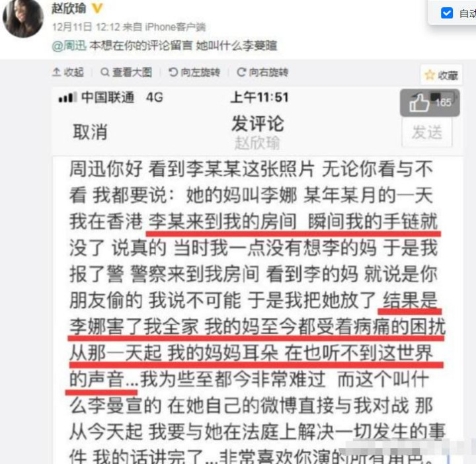
Task: Click the thumbs-up like icon
Action: point(419,102)
